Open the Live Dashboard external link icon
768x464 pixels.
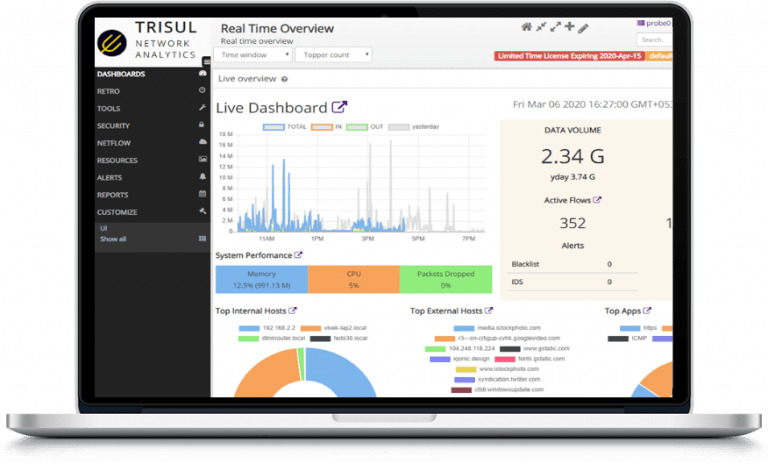(x=340, y=108)
